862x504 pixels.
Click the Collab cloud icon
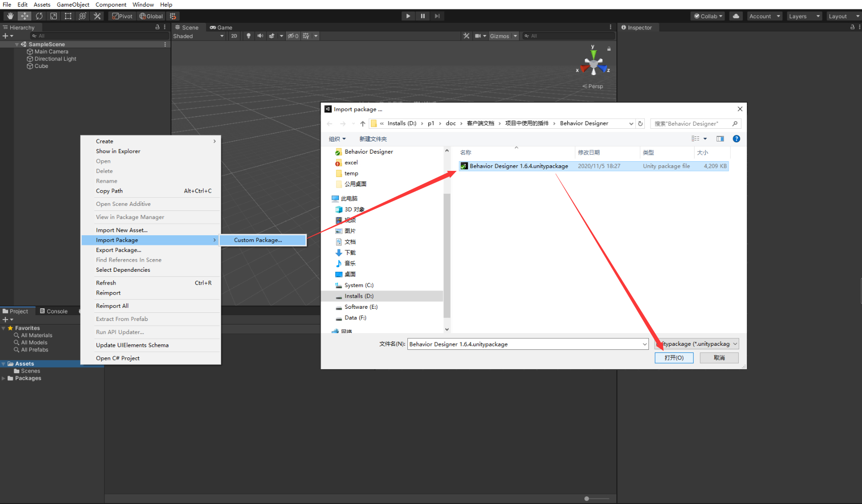[736, 16]
